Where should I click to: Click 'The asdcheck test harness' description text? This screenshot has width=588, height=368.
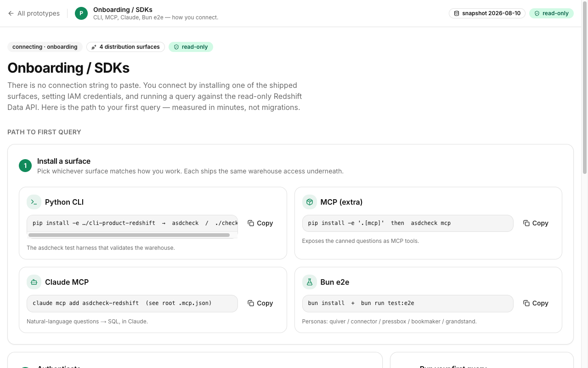click(101, 247)
